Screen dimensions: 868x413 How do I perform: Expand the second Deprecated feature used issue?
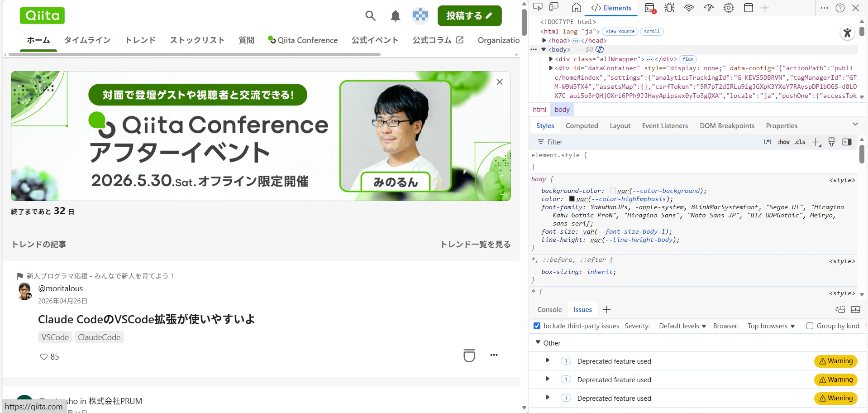[547, 379]
